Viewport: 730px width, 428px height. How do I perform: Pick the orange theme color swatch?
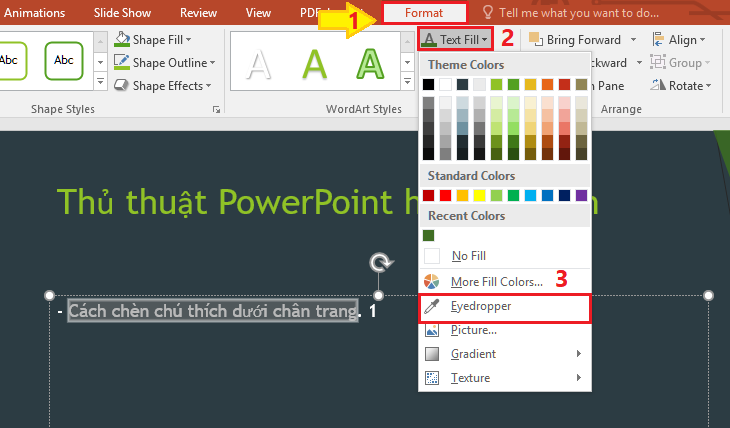coord(547,84)
